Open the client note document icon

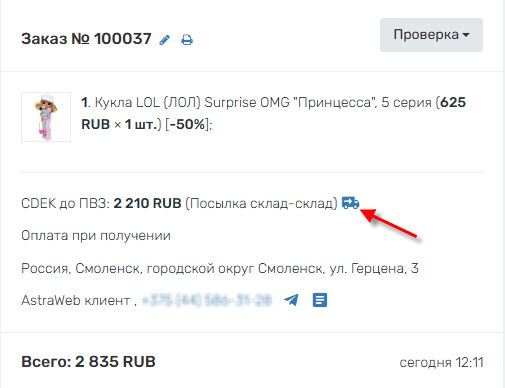click(320, 300)
